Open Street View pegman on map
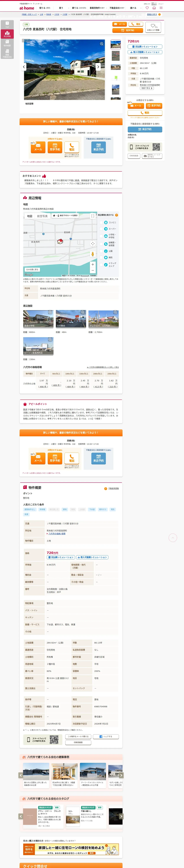 (x=93, y=254)
